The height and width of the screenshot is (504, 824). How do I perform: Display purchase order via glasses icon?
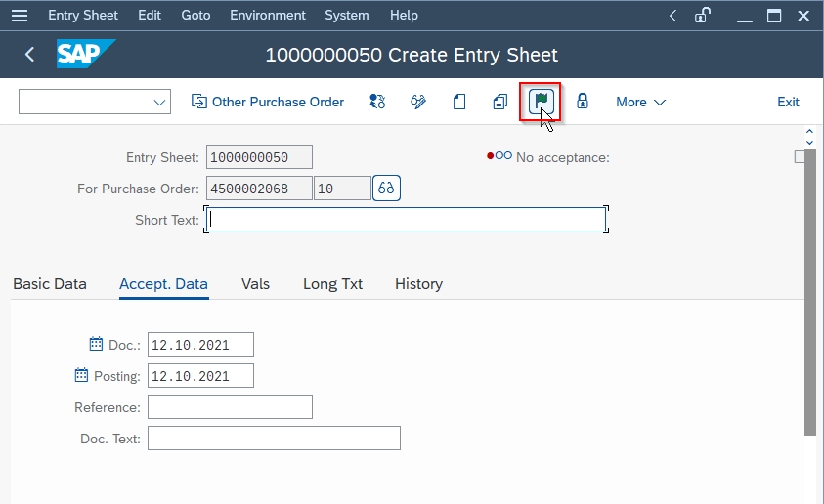(x=386, y=188)
